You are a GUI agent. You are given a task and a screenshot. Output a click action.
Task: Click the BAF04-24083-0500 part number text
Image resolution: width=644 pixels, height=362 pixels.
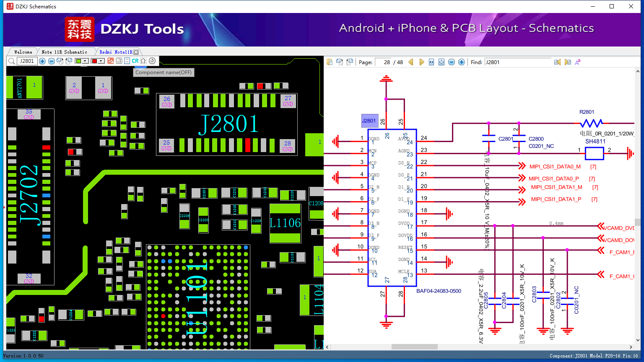pos(439,291)
